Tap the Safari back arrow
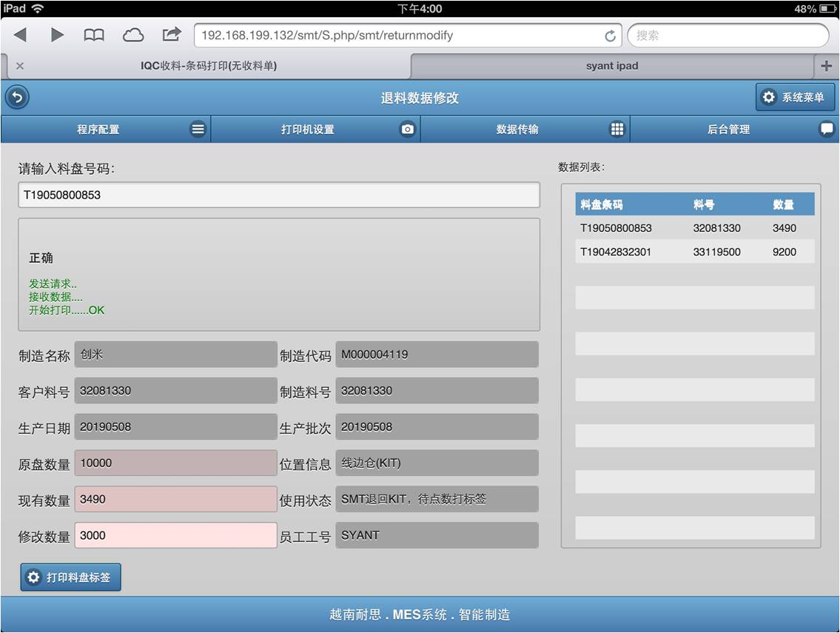 point(20,35)
